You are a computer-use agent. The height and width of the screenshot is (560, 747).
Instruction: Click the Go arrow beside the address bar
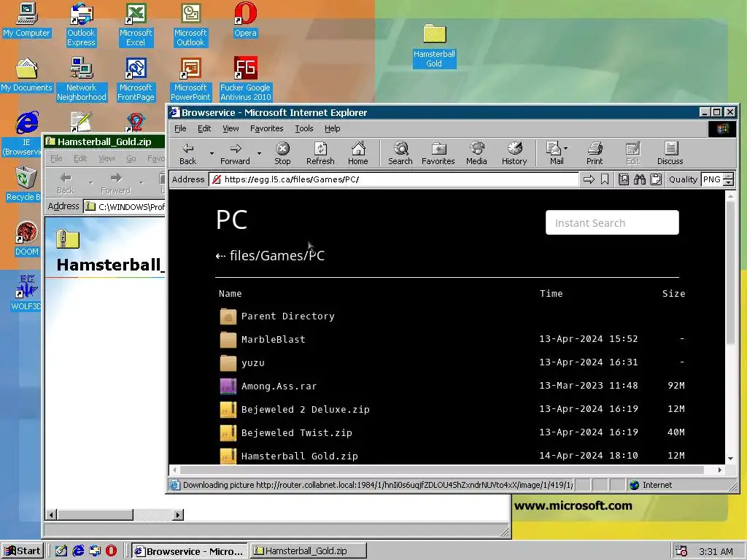click(x=589, y=179)
